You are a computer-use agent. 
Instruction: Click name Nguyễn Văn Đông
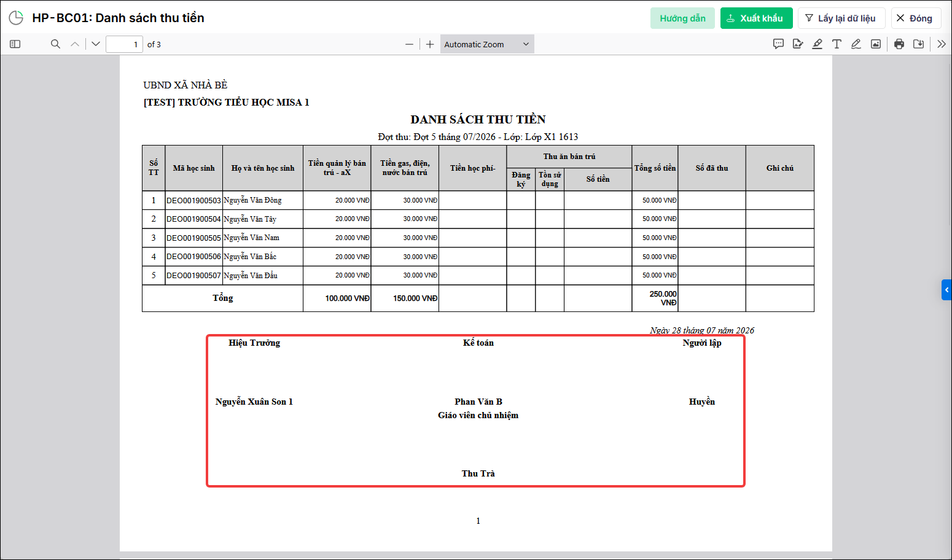(x=252, y=200)
